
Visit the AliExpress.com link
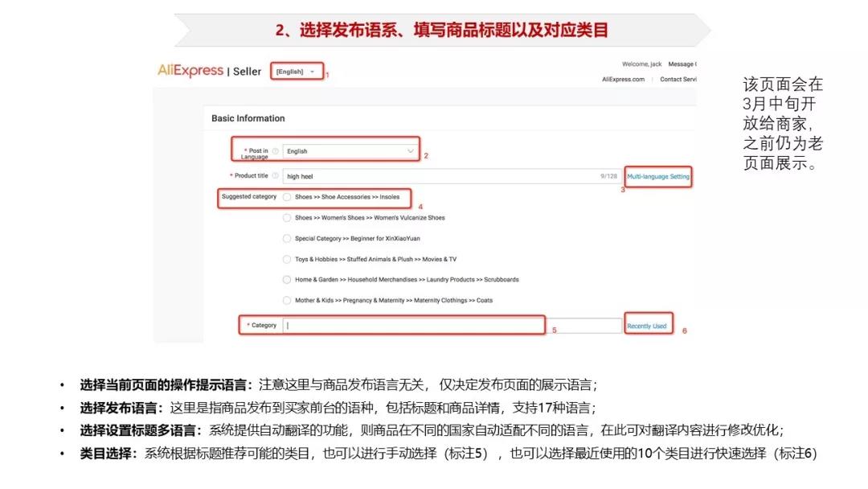tap(622, 79)
